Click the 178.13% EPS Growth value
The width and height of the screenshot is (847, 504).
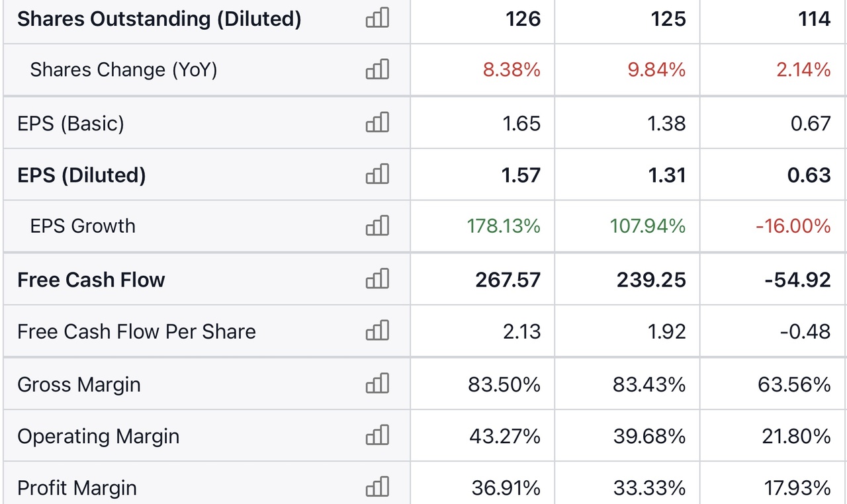(x=504, y=226)
